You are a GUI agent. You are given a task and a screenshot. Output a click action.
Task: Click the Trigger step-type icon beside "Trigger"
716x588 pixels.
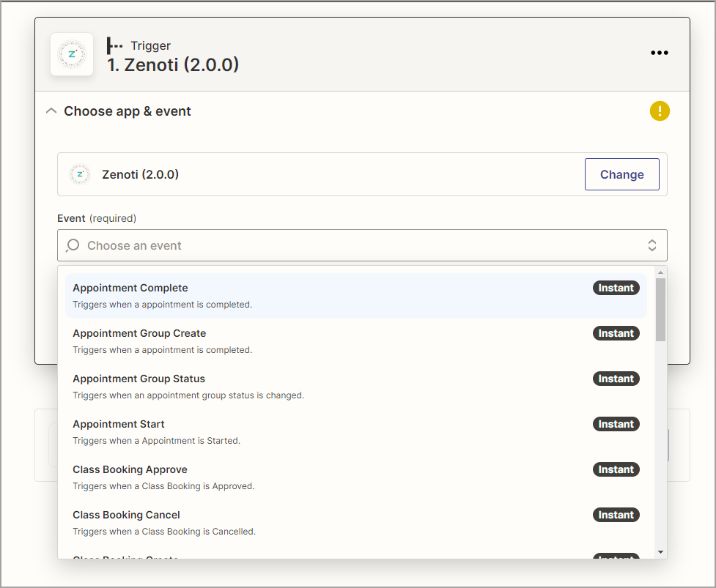pyautogui.click(x=114, y=45)
